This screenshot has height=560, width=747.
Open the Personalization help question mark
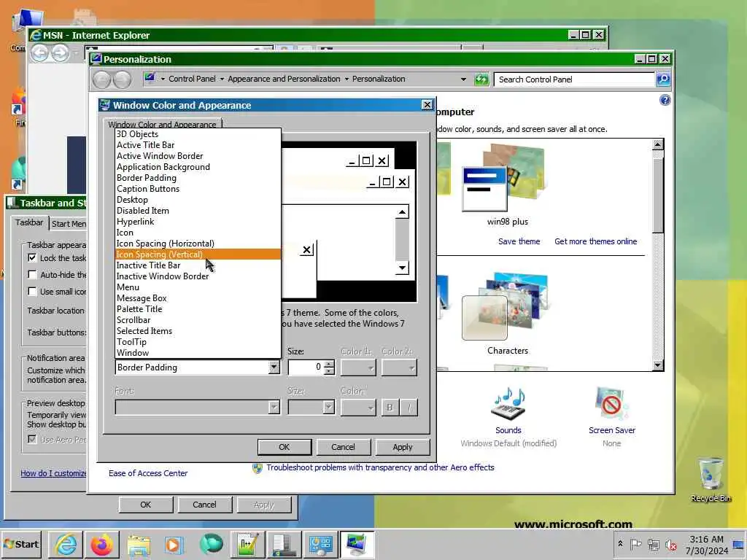665,100
